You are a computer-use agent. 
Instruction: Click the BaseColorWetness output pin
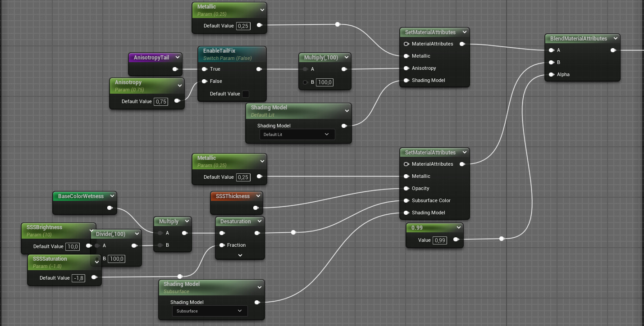(x=110, y=208)
